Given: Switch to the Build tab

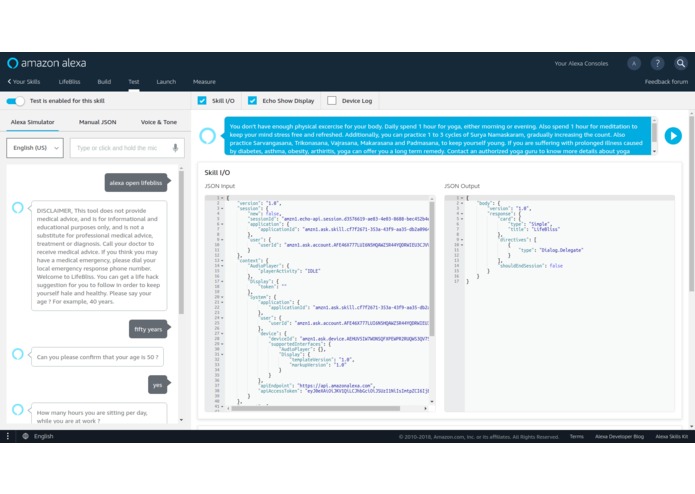Looking at the screenshot, I should pyautogui.click(x=104, y=82).
